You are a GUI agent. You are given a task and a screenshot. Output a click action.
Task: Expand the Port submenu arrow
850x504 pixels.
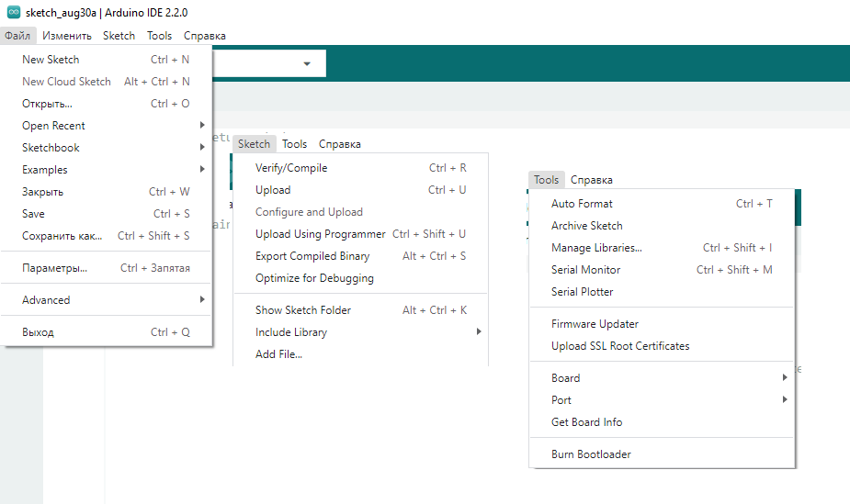(785, 399)
